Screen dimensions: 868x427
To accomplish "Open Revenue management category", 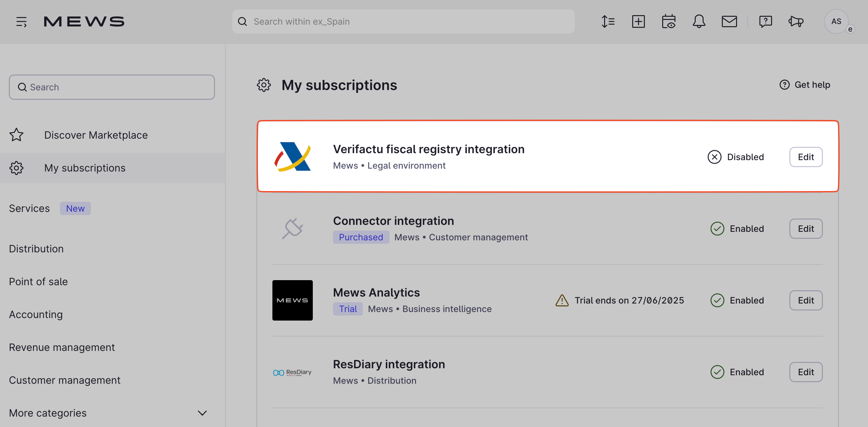I will point(62,347).
